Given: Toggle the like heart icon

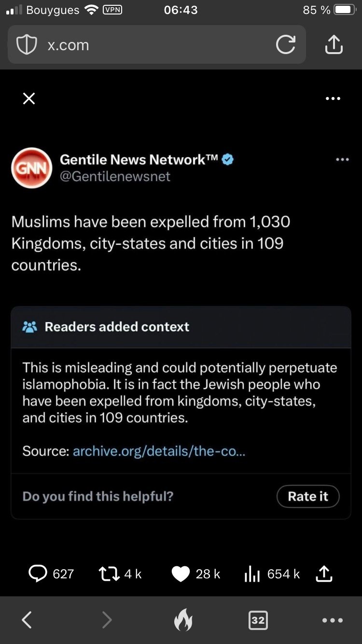Looking at the screenshot, I should point(181,574).
